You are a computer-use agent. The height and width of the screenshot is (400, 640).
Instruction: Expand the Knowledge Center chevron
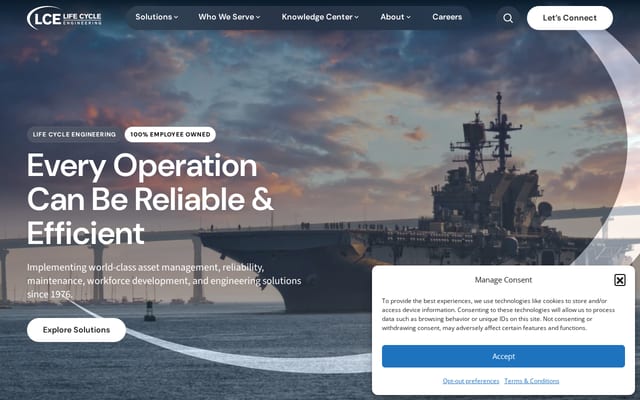356,17
